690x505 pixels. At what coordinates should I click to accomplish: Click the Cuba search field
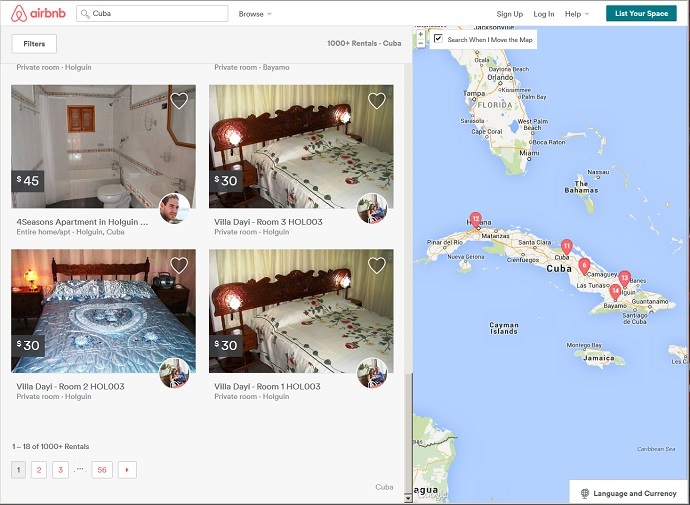(152, 14)
